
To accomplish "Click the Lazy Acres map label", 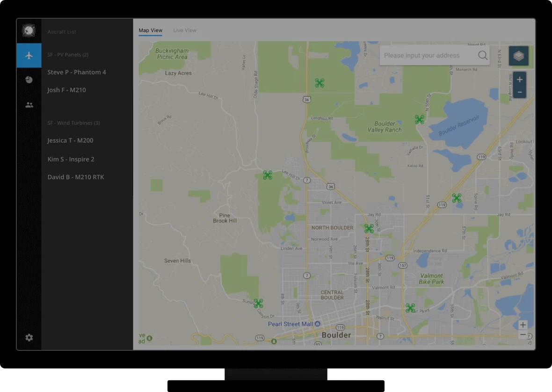I will tap(178, 73).
